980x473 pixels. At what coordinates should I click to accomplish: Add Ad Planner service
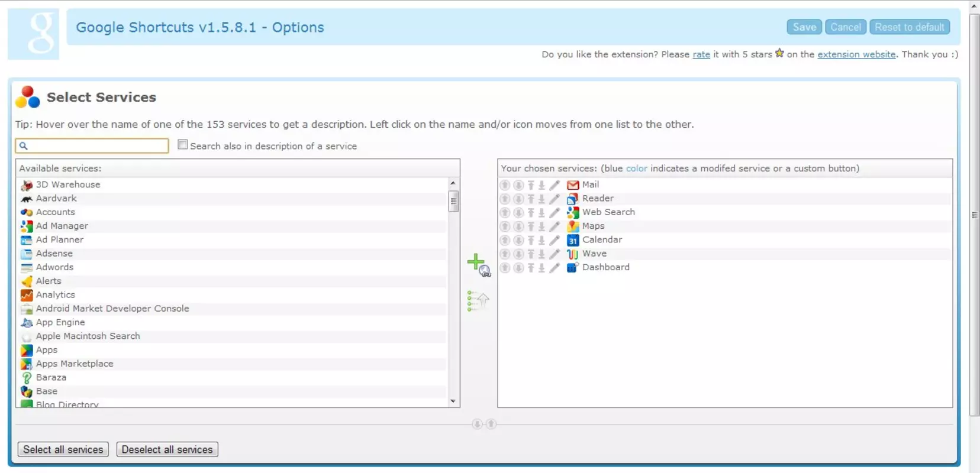click(60, 239)
